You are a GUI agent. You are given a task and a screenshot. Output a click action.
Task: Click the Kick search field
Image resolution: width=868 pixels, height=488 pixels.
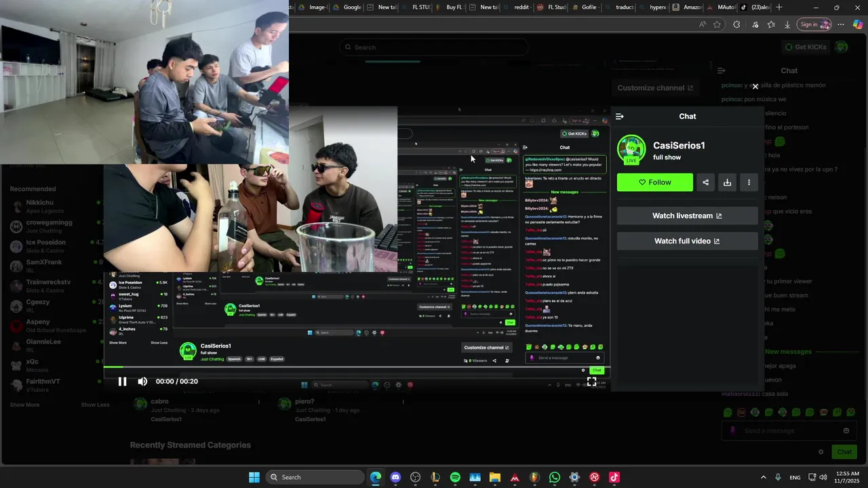tap(434, 47)
